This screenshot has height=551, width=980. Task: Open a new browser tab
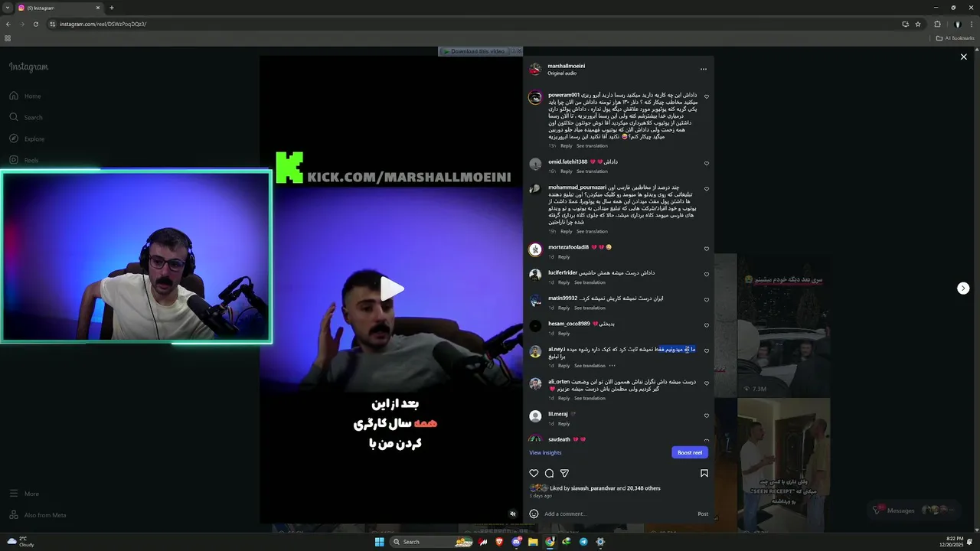point(111,8)
